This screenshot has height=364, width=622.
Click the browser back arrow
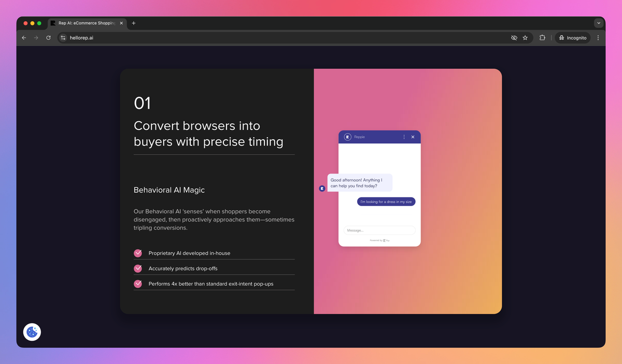point(24,38)
